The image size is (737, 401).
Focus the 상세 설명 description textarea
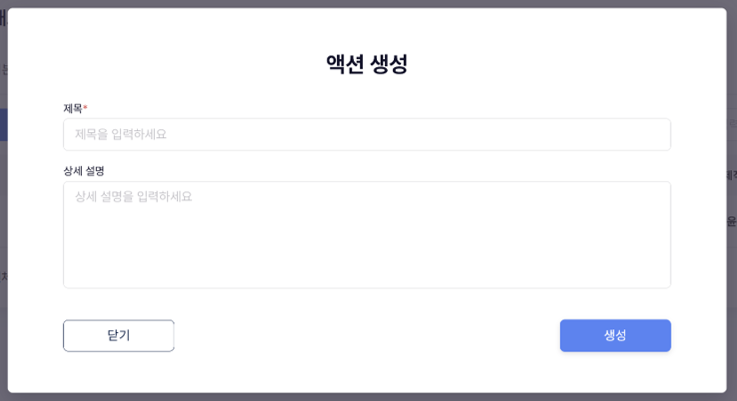[x=366, y=234]
